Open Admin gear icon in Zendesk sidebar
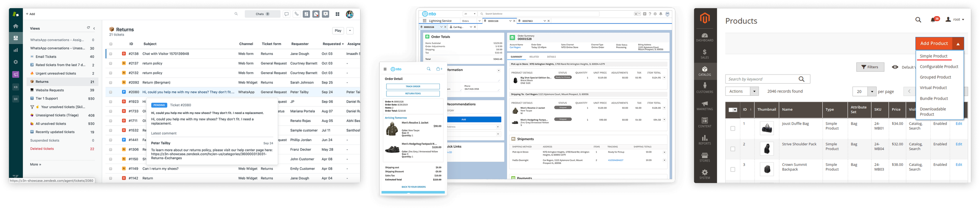Image resolution: width=980 pixels, height=211 pixels. tap(16, 62)
